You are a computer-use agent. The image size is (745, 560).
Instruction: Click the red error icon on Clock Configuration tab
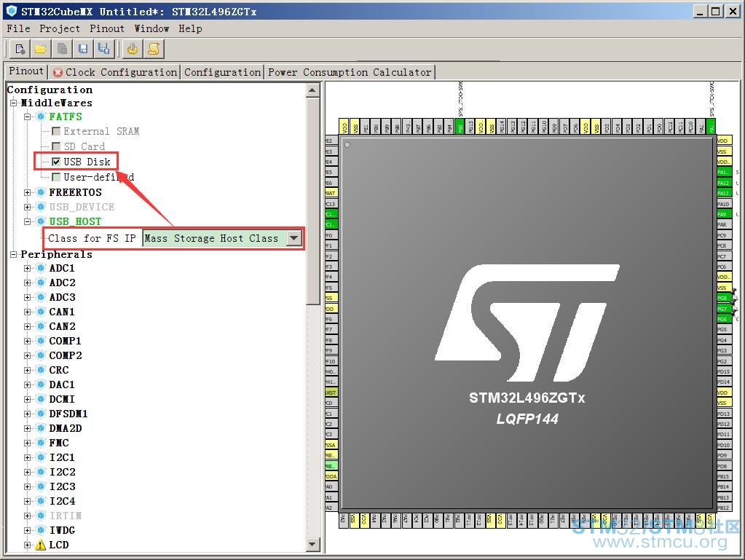tap(58, 72)
